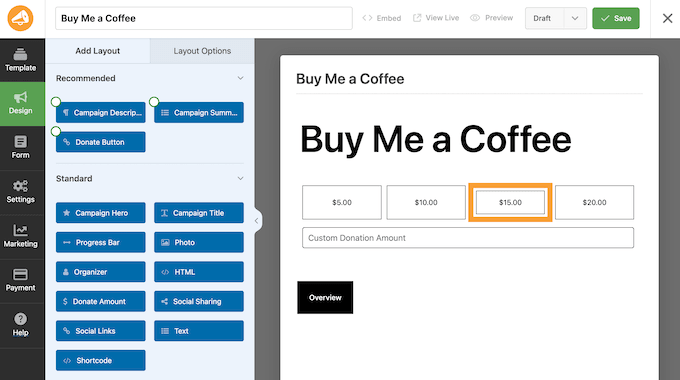Click the Standard section label
Image resolution: width=680 pixels, height=380 pixels.
pos(74,178)
